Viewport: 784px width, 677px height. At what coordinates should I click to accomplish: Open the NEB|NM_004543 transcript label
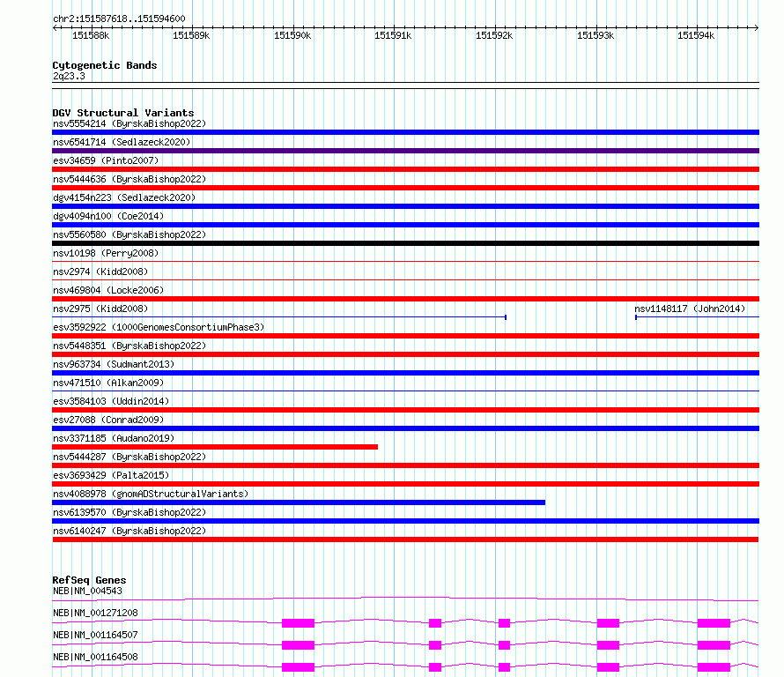(87, 591)
